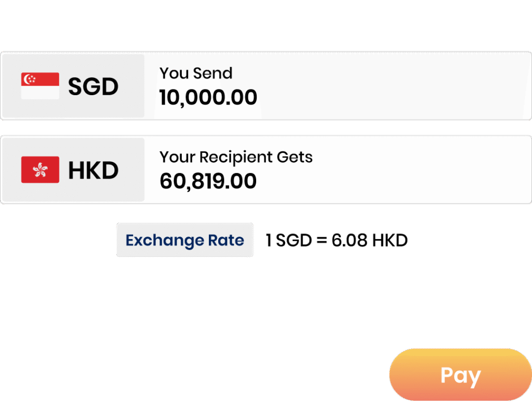Click the 1 SGD = 6.08 HKD text
This screenshot has width=532, height=419.
tap(336, 240)
